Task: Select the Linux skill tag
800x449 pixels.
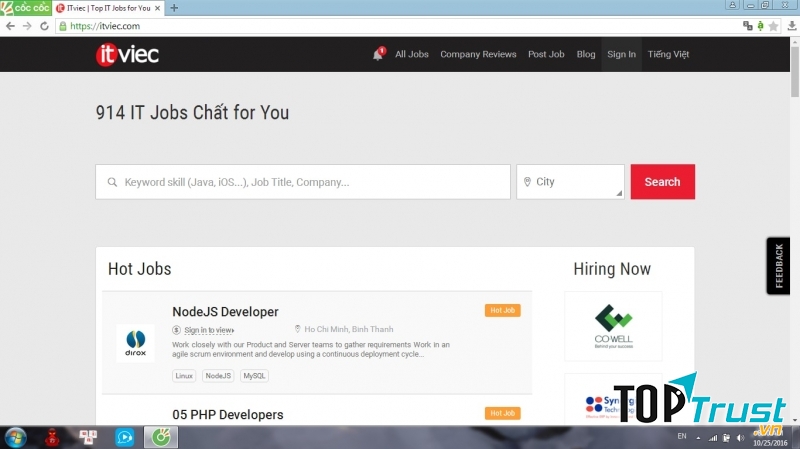Action: (x=184, y=376)
